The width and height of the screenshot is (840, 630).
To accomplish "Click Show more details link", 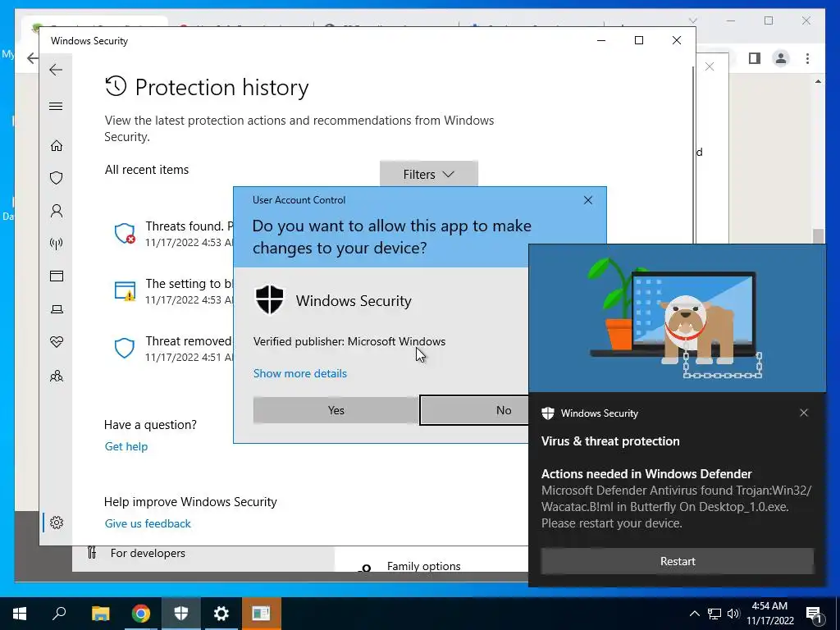I will (300, 373).
